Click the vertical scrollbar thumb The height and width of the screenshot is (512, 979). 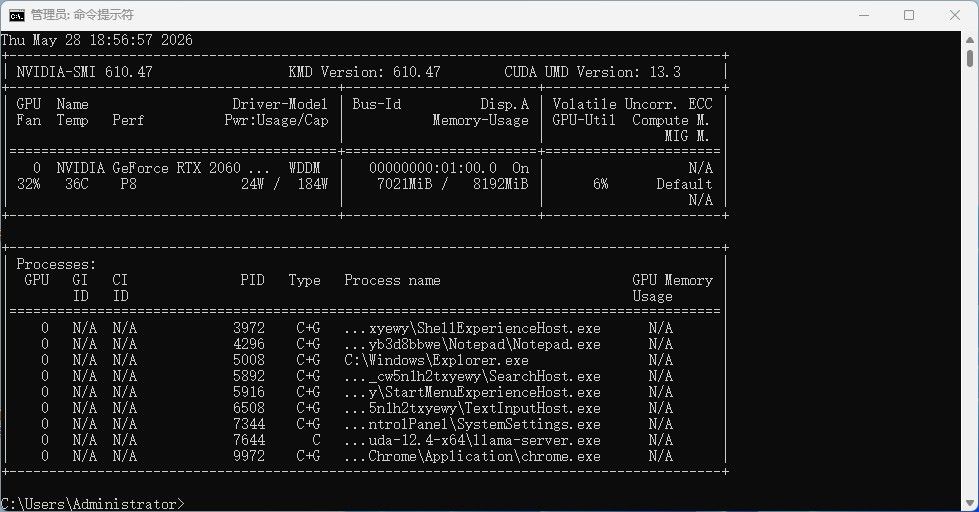(x=970, y=58)
